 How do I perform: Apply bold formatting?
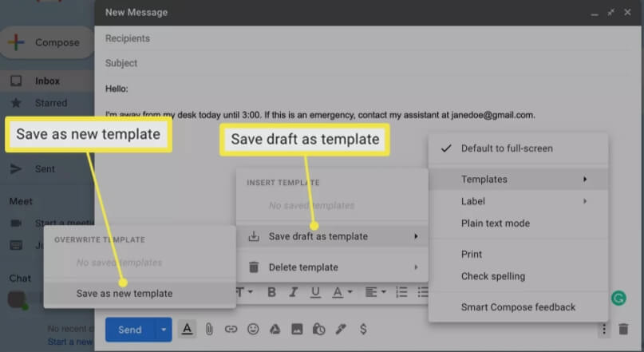click(x=271, y=292)
